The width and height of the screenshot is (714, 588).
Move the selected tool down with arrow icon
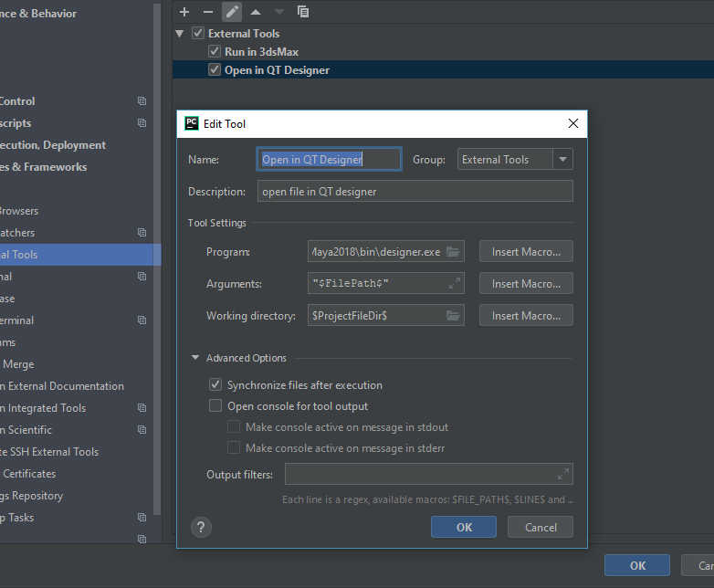279,12
